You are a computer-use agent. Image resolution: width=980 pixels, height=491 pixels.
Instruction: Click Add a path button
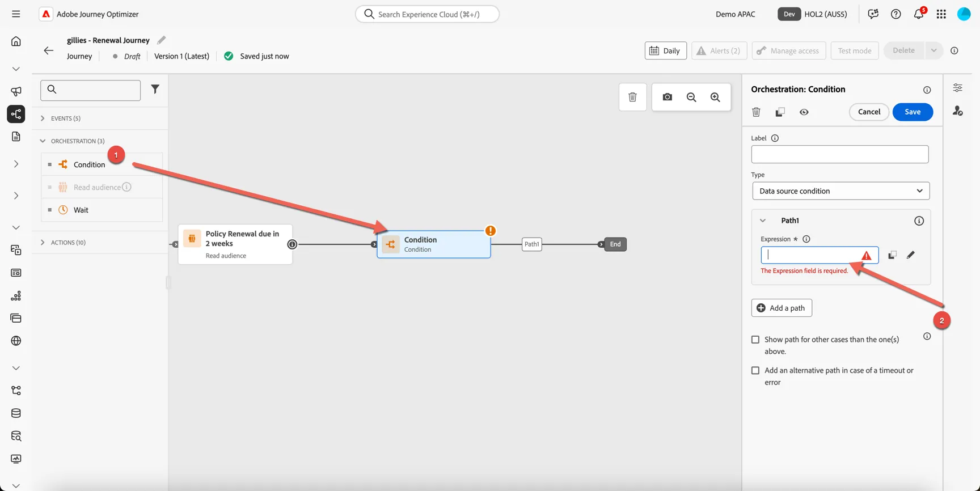[x=782, y=308]
